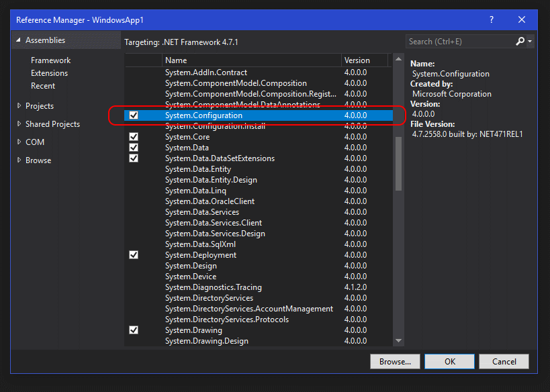The width and height of the screenshot is (550, 392).
Task: Select the System.Data.Linq row
Action: (x=259, y=191)
